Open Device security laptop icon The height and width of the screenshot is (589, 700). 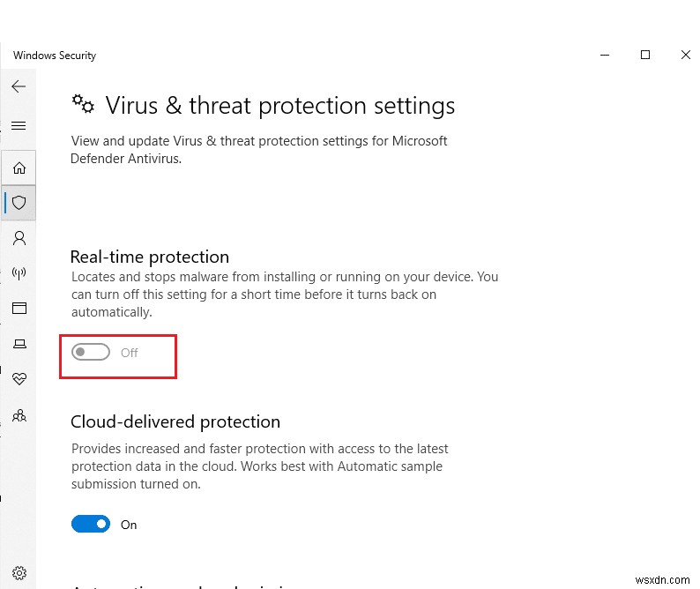19,344
